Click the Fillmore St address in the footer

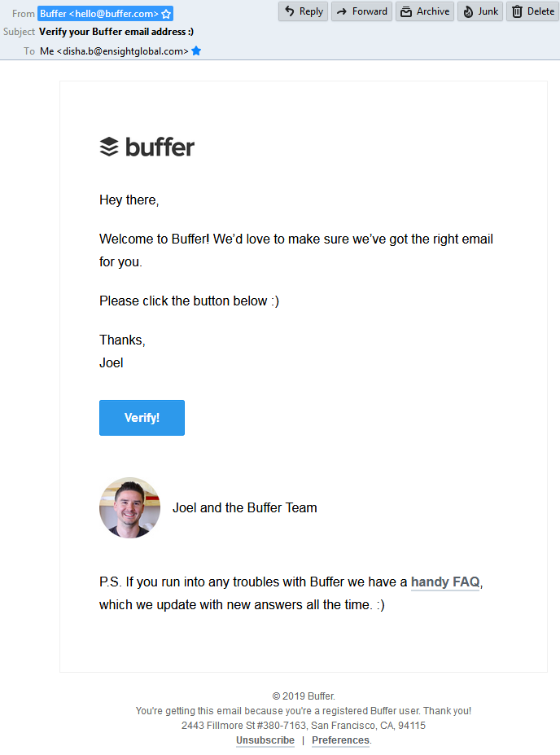pyautogui.click(x=303, y=725)
